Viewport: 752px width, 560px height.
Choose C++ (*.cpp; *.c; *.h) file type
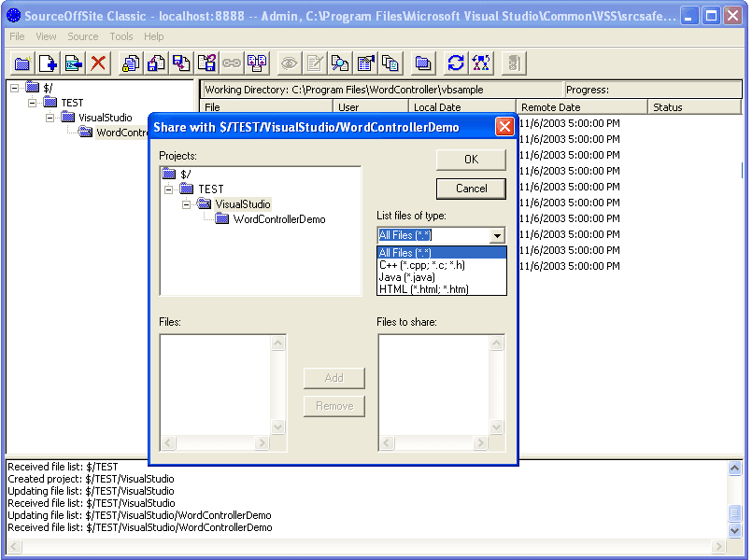(442, 265)
